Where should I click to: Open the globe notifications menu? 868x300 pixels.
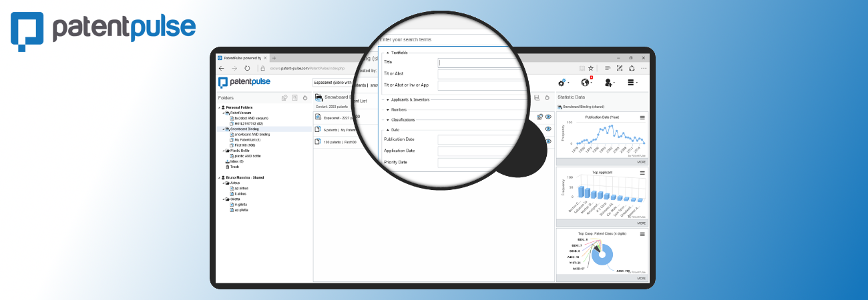click(587, 83)
